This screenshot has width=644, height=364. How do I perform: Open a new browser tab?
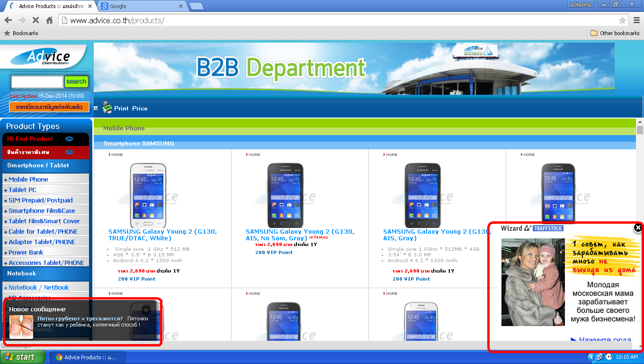point(196,6)
